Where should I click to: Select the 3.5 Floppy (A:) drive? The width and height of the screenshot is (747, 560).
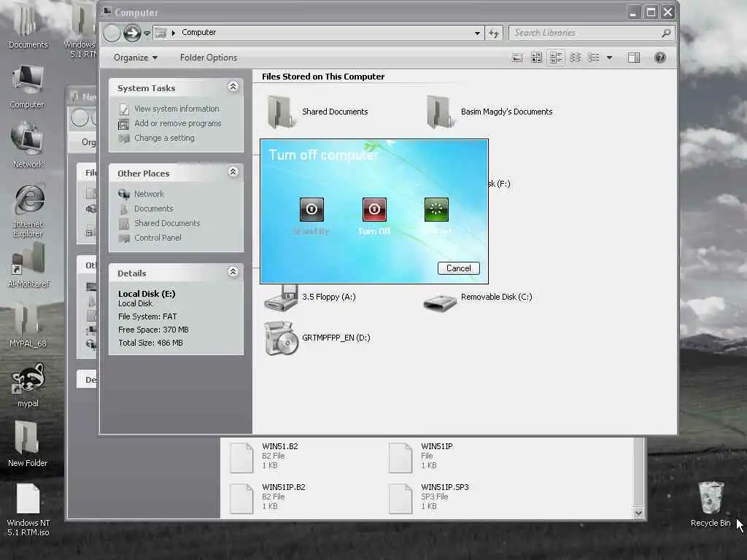pyautogui.click(x=310, y=297)
